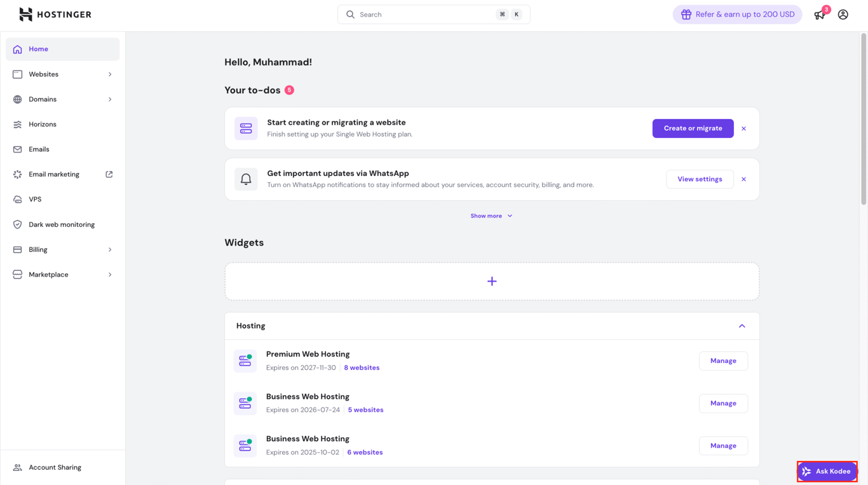Screen dimensions: 868x485
Task: Click Refer & earn up to 200 USD
Action: click(x=737, y=15)
